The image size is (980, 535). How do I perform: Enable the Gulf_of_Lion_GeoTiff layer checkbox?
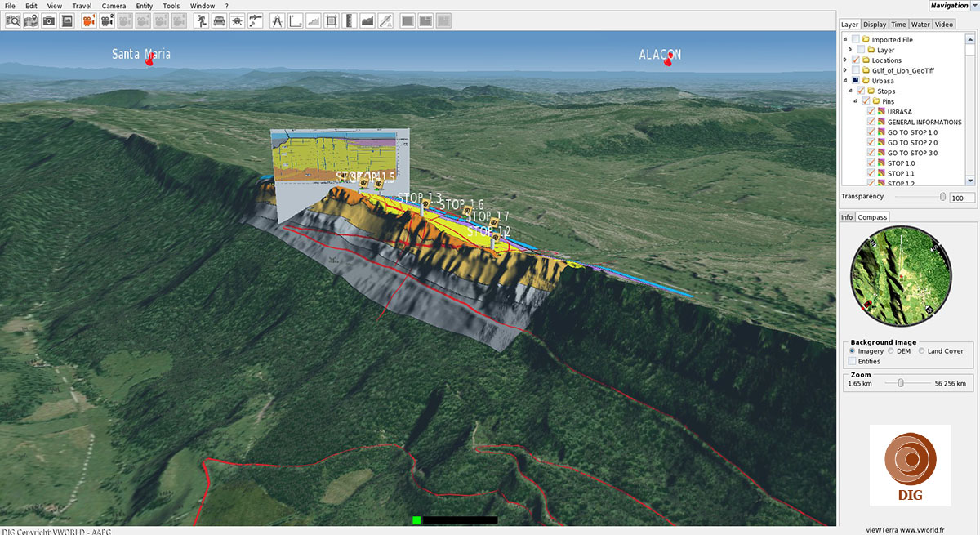click(x=856, y=71)
